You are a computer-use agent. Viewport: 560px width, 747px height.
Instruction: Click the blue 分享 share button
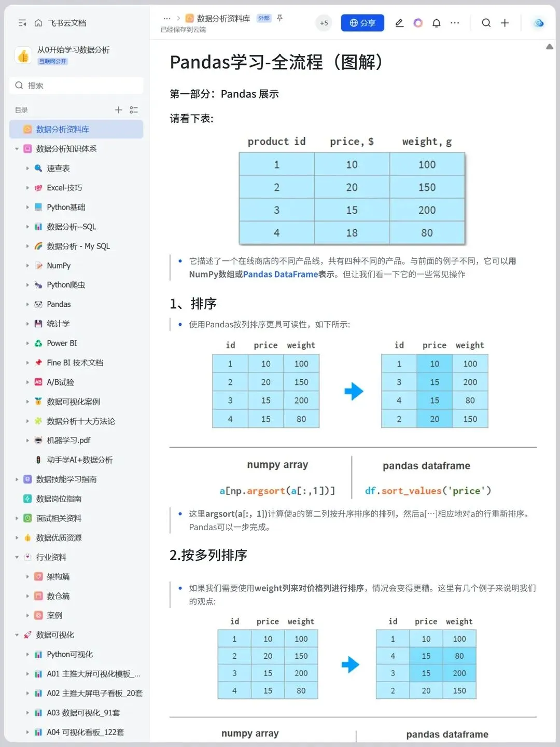[362, 23]
